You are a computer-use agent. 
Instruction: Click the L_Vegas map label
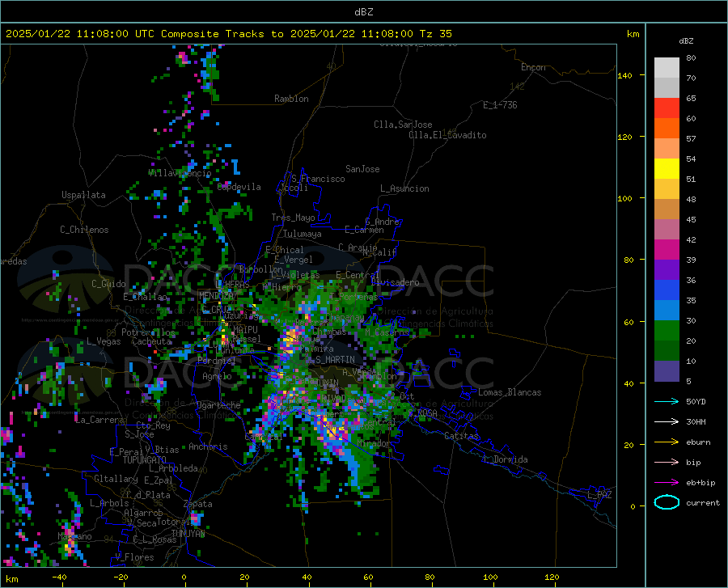(104, 341)
